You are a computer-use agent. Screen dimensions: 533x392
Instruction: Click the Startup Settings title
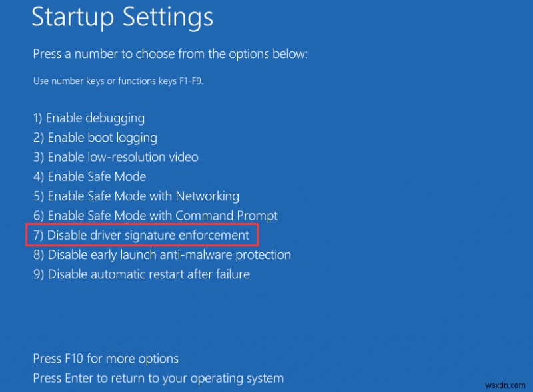coord(123,17)
